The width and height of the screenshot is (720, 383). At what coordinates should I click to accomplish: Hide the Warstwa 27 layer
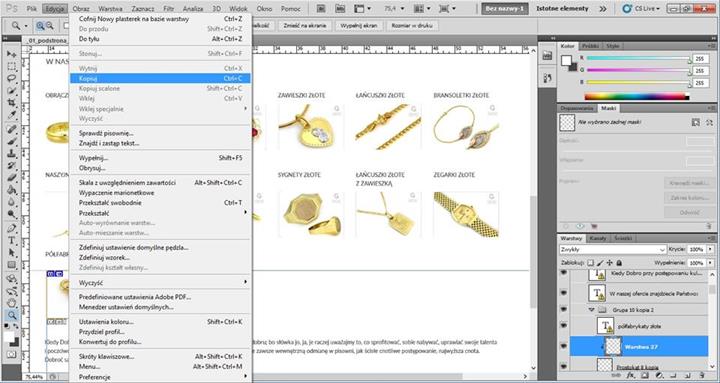coord(564,346)
